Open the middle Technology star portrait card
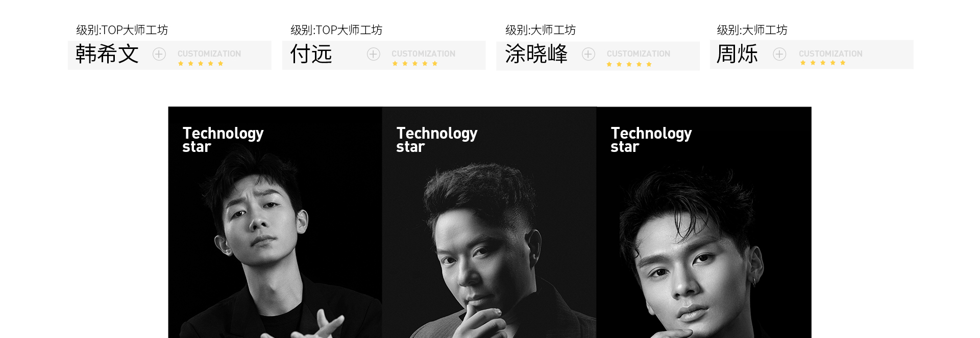980x338 pixels. point(489,222)
